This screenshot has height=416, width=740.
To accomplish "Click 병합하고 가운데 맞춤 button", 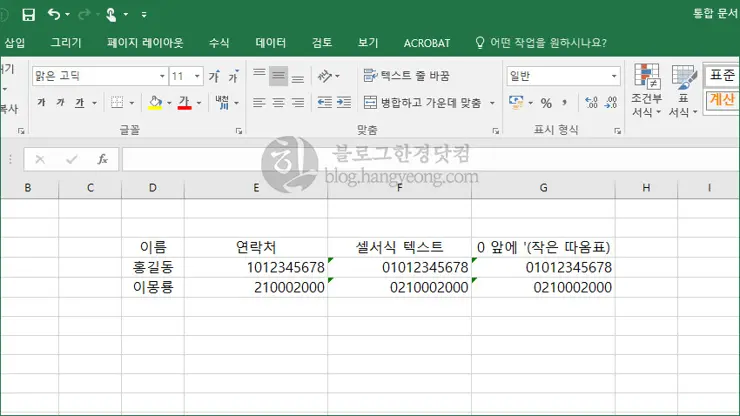I will tap(423, 102).
